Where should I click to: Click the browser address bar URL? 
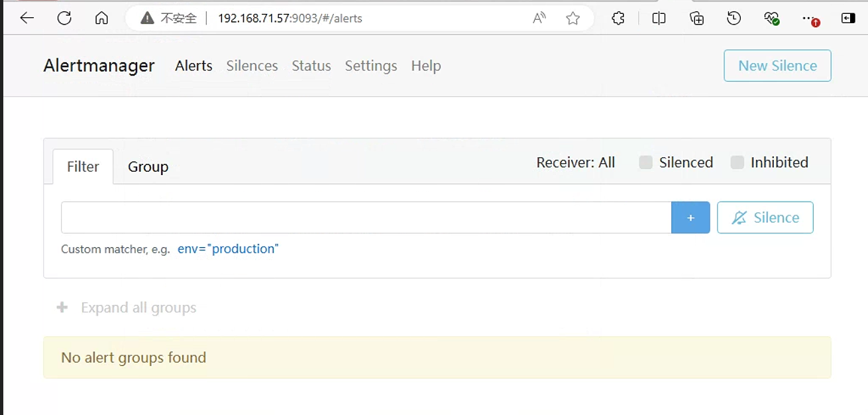(290, 19)
